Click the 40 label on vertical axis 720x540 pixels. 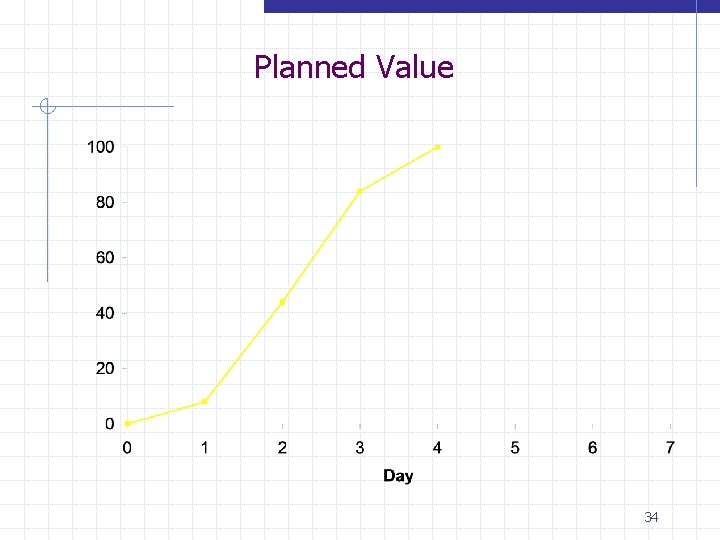coord(105,313)
